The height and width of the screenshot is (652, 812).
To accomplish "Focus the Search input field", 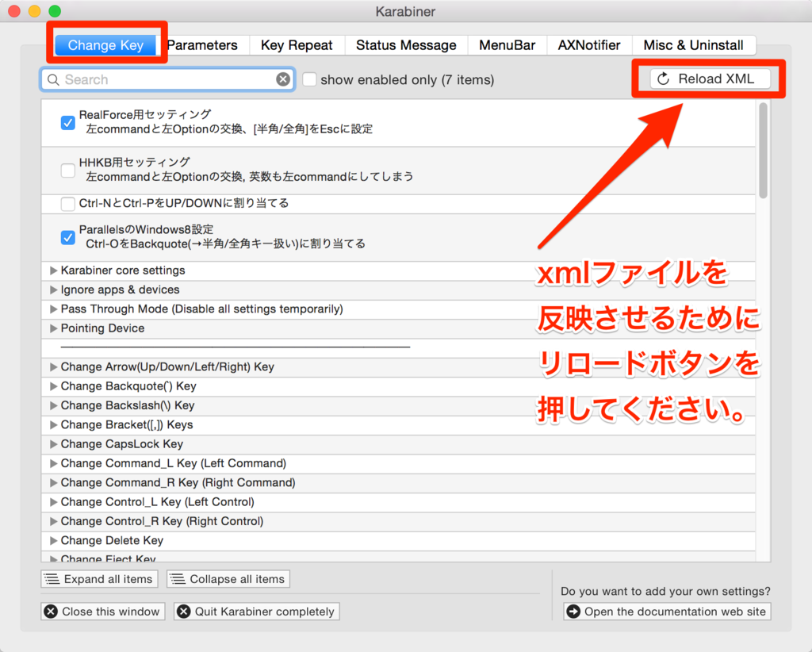I will coord(167,79).
